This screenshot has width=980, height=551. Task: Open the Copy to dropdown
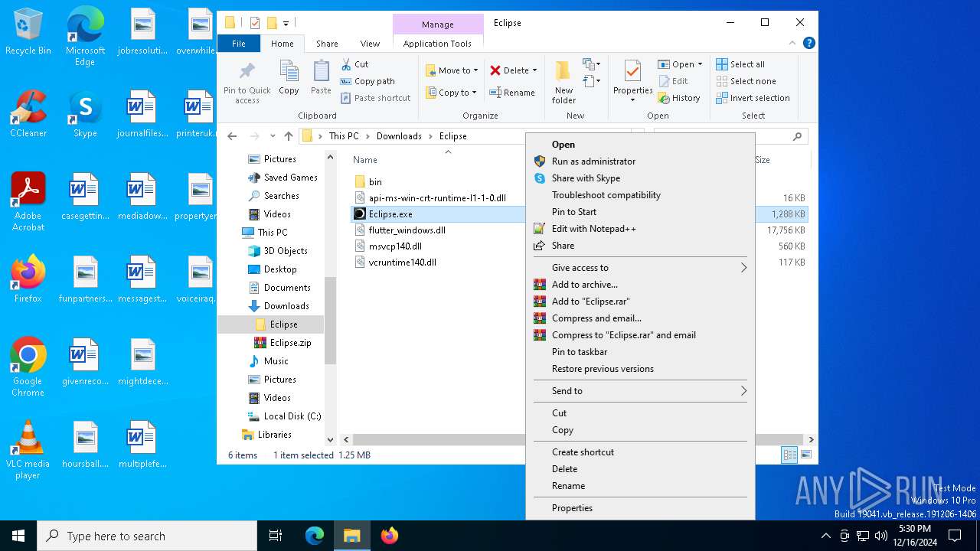(x=452, y=93)
